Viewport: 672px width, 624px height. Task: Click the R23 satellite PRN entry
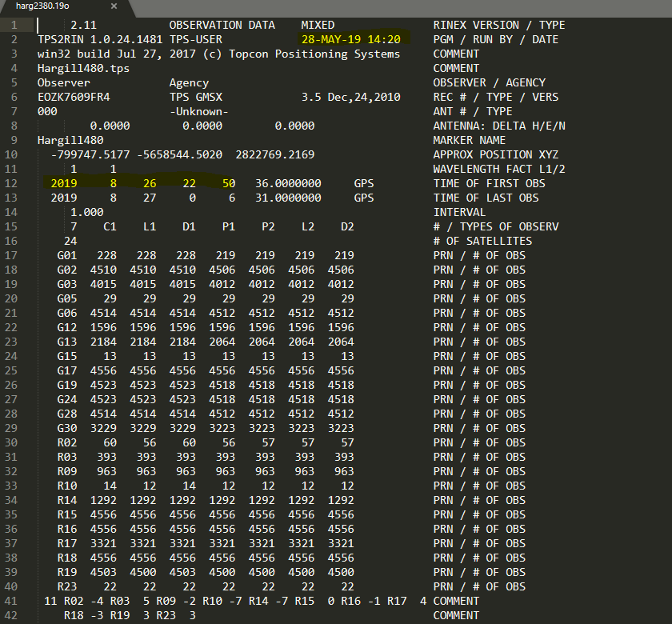pos(66,586)
